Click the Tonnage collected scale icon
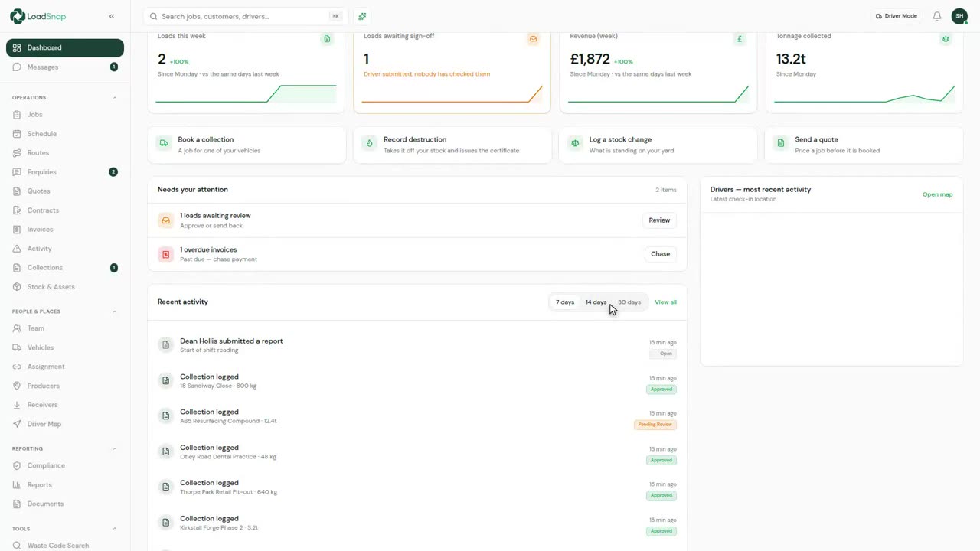Screen dimensions: 980x551 (x=946, y=39)
